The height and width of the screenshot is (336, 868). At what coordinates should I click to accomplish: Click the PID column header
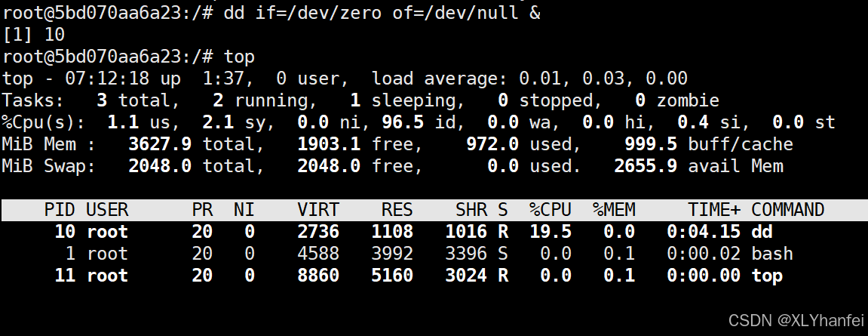click(x=60, y=210)
